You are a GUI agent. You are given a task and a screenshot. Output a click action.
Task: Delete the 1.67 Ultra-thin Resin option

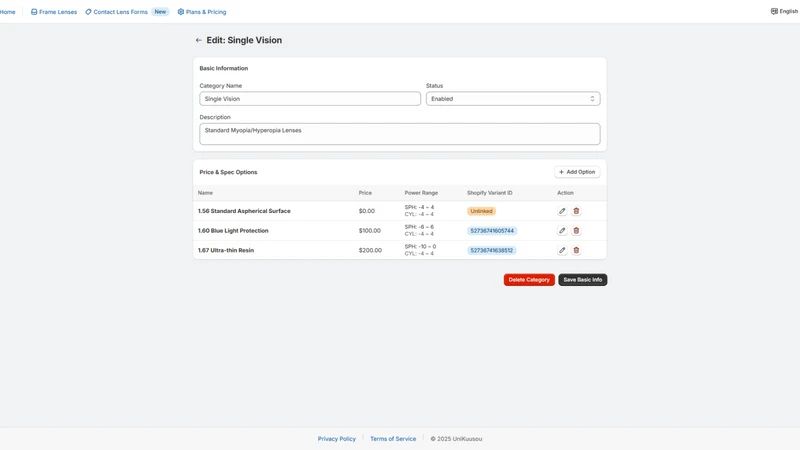tap(576, 250)
